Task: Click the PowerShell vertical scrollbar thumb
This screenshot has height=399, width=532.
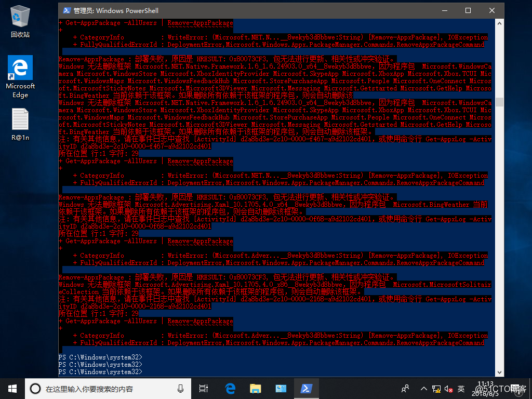Action: tap(499, 102)
